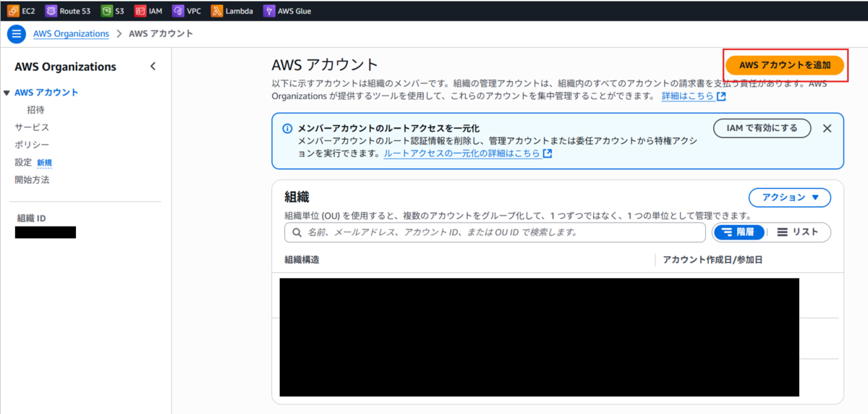Open the Route 53 shortcut icon
Viewport: 868px width, 414px height.
coord(51,11)
